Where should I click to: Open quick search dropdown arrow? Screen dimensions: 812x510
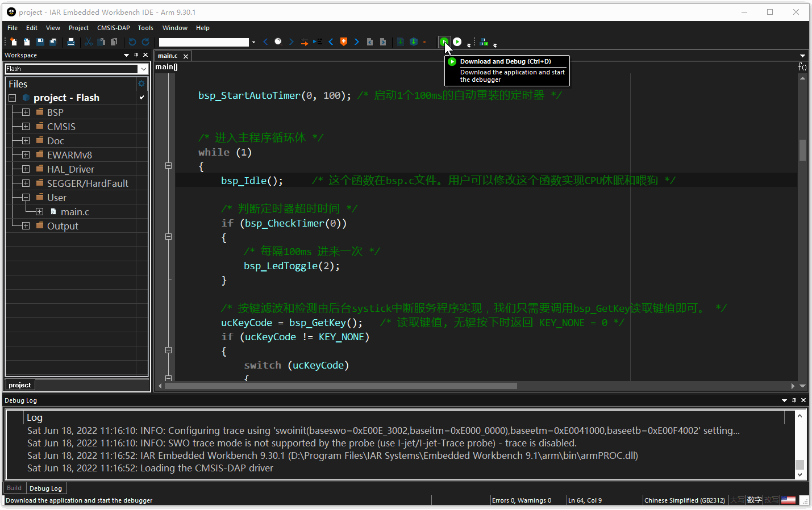pyautogui.click(x=253, y=42)
